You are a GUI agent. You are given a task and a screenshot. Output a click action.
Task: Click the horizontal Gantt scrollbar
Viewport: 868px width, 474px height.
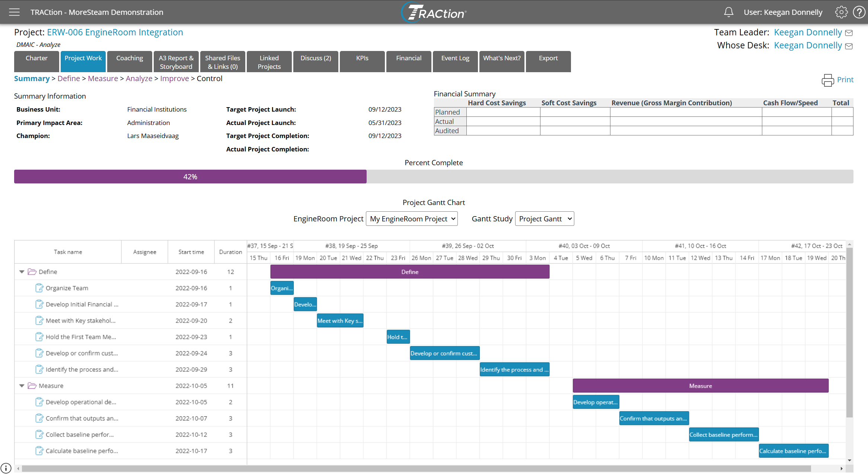pos(416,468)
